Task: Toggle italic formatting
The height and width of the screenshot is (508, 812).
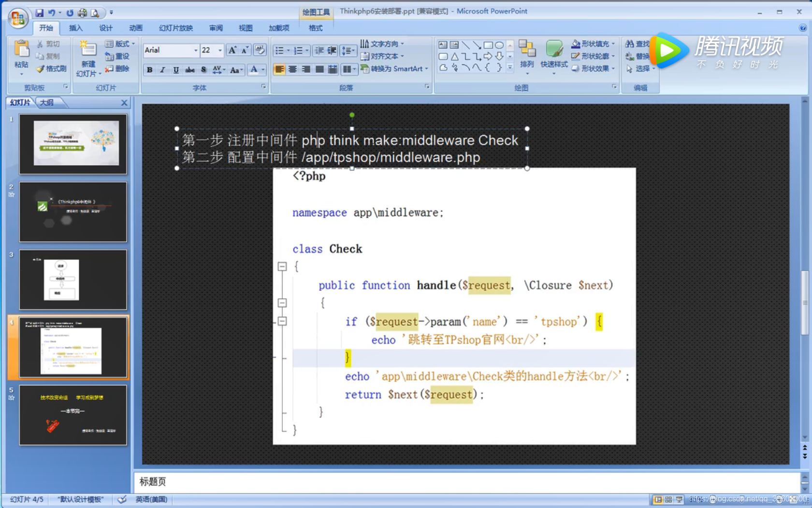Action: pos(163,70)
